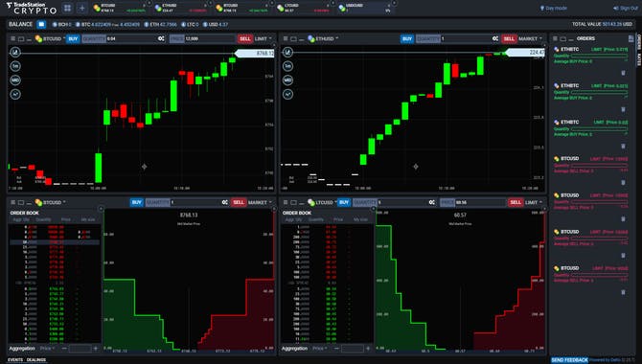Open LIMIT order type dropdown in BTCUSD chart
This screenshot has width=642, height=364.
click(264, 39)
